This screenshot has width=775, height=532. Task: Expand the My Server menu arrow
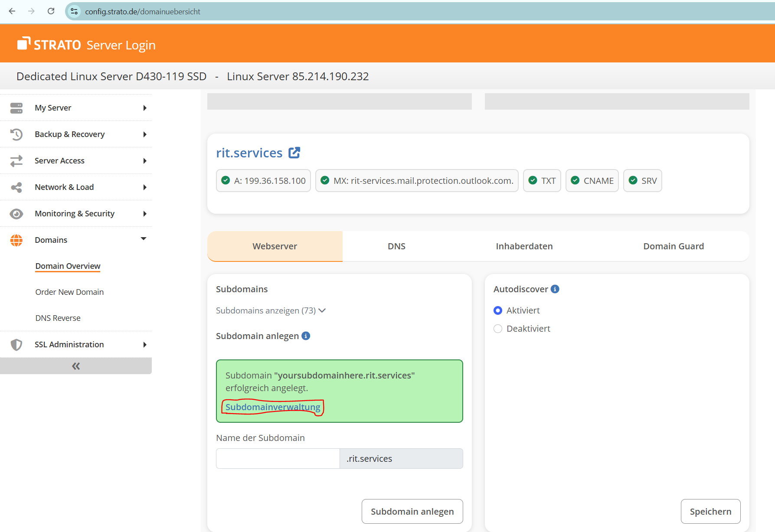click(145, 108)
